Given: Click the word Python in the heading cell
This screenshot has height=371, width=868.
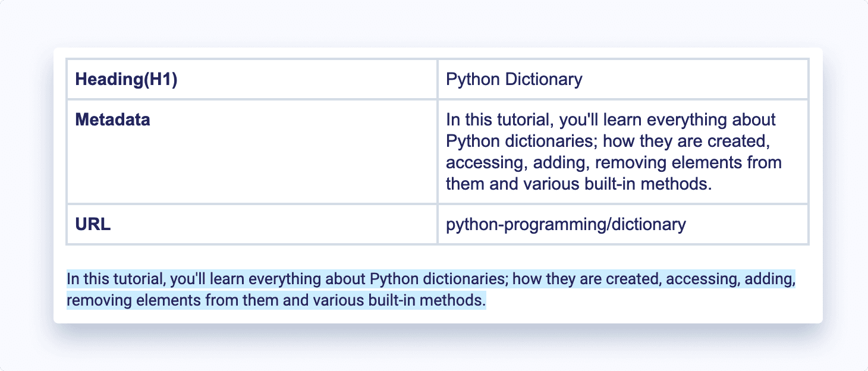Looking at the screenshot, I should (471, 79).
